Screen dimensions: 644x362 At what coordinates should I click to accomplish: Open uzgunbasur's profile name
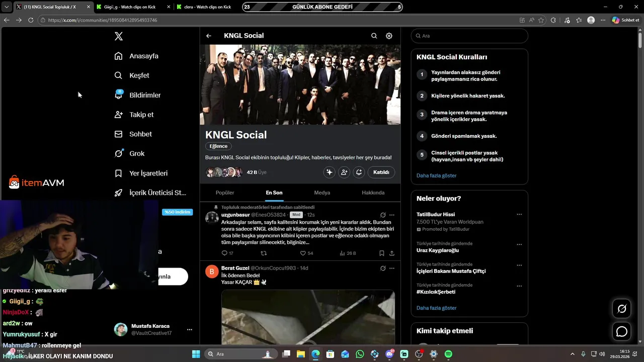(235, 215)
